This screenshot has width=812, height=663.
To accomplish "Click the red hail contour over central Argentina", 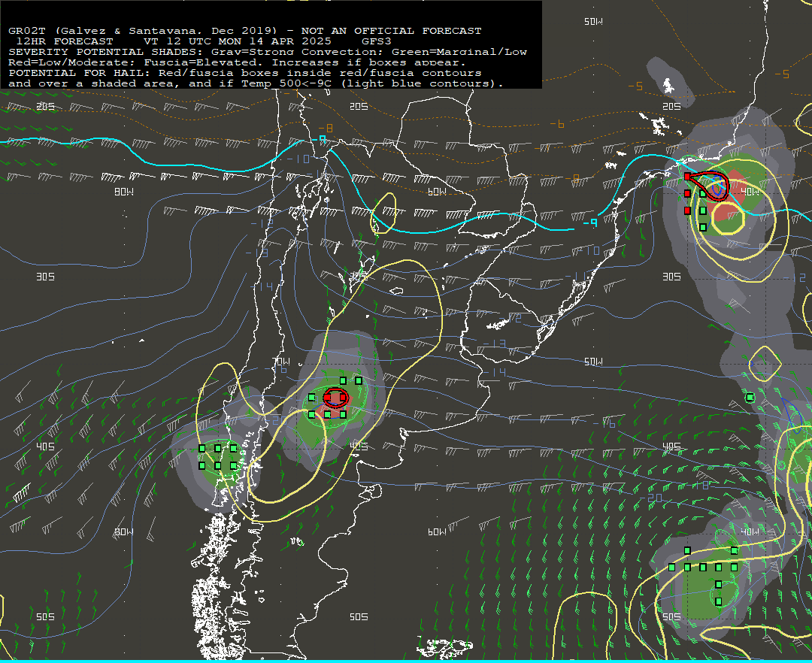I will pyautogui.click(x=335, y=398).
